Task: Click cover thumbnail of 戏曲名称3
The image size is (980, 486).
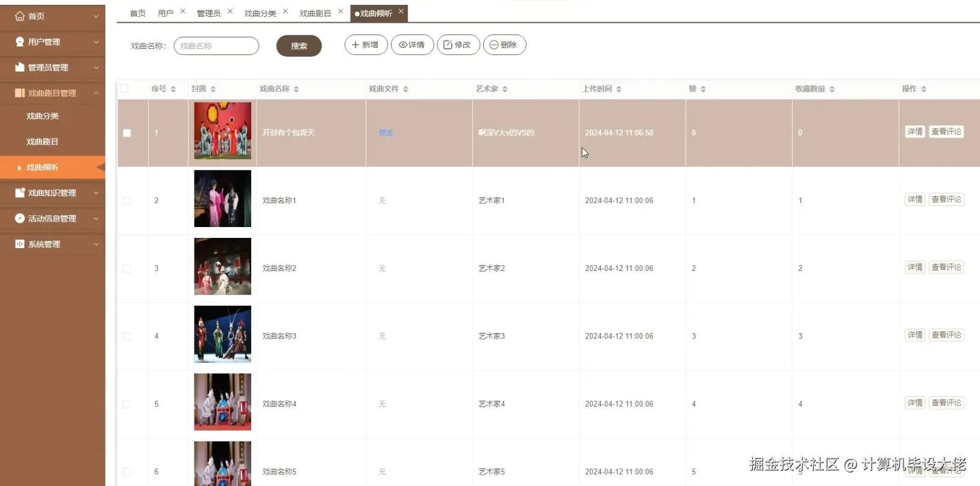Action: (x=222, y=334)
